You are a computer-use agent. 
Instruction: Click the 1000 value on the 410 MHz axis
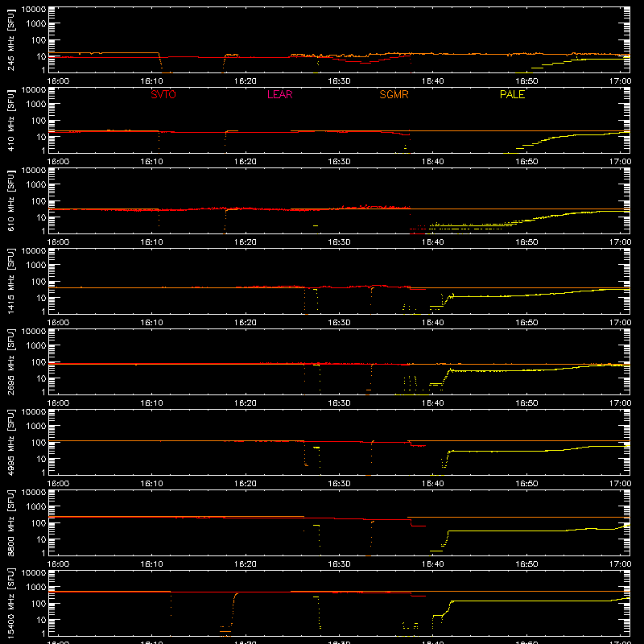(36, 104)
